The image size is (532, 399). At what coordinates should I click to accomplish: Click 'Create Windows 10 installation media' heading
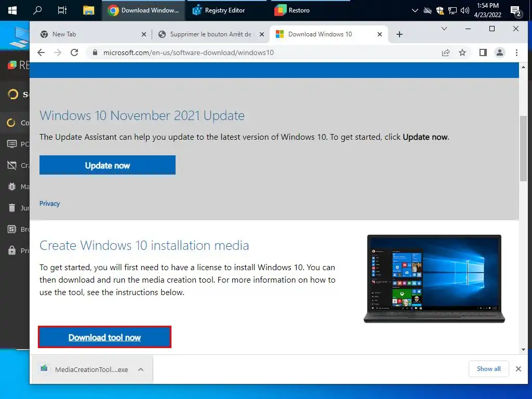tap(144, 245)
